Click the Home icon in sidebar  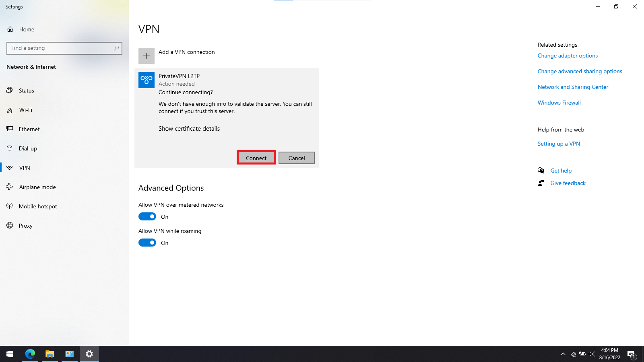[10, 29]
